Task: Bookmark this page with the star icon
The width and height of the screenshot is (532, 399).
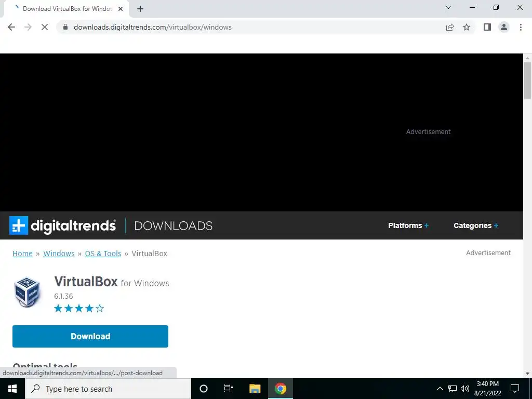Action: click(467, 27)
